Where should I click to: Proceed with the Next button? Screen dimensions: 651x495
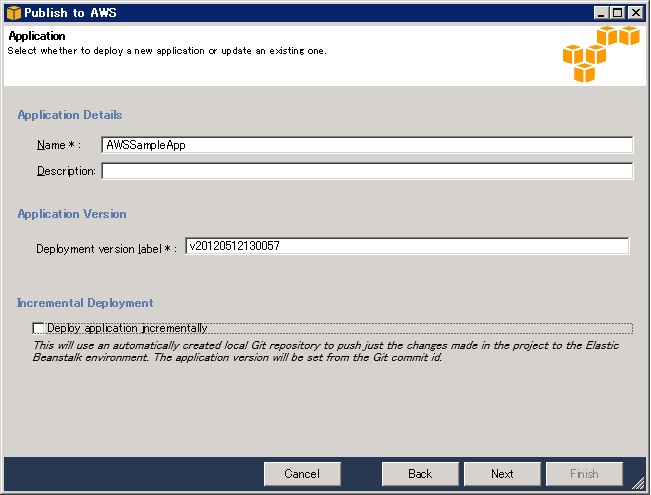(x=502, y=474)
